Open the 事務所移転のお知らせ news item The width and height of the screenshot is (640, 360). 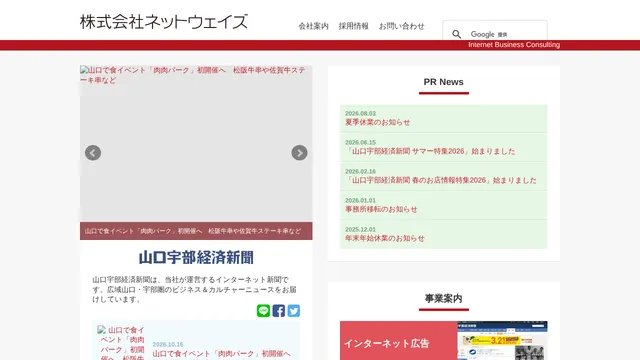coord(381,209)
